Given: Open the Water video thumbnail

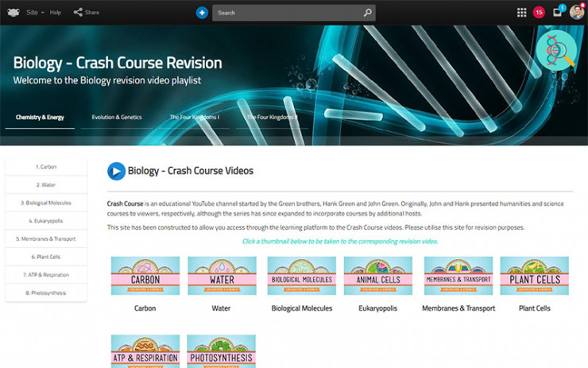Looking at the screenshot, I should (x=222, y=276).
